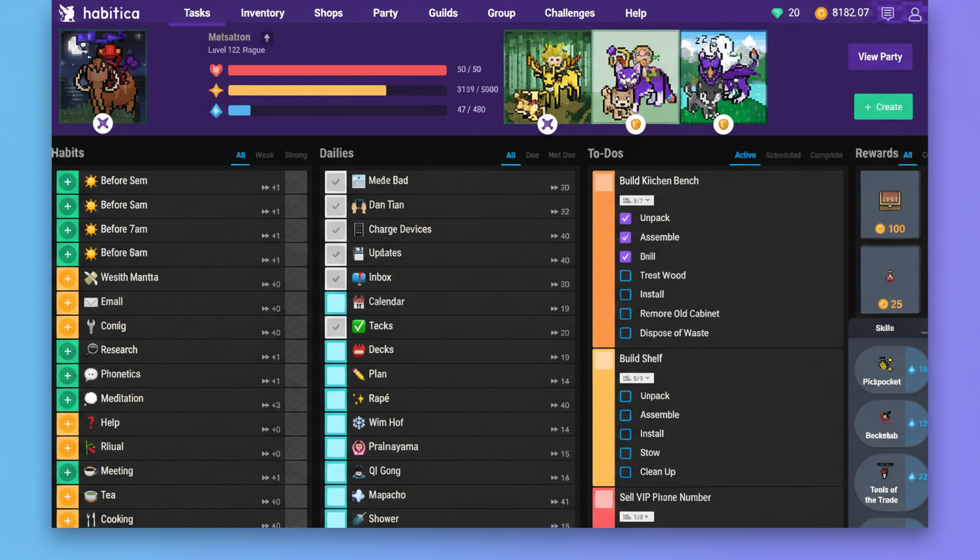980x560 pixels.
Task: Check Clean Up under Build Shelf
Action: (x=625, y=472)
